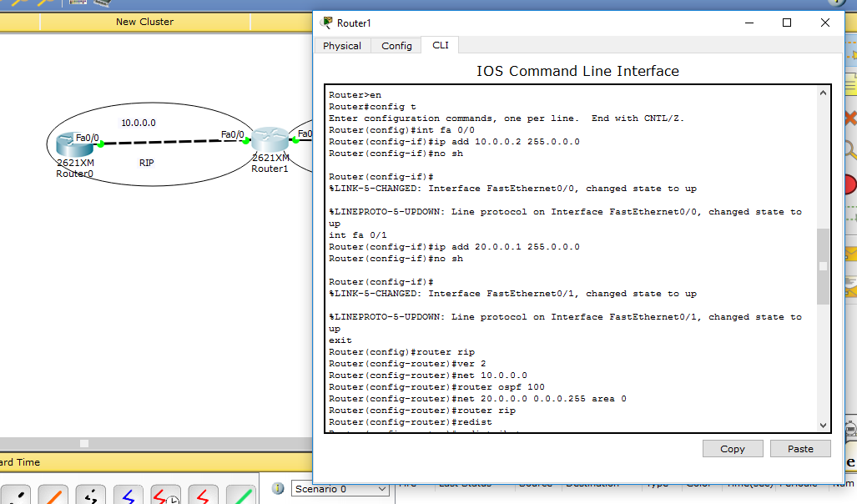
Task: Click the Router1 device icon on workspace
Action: 270,140
